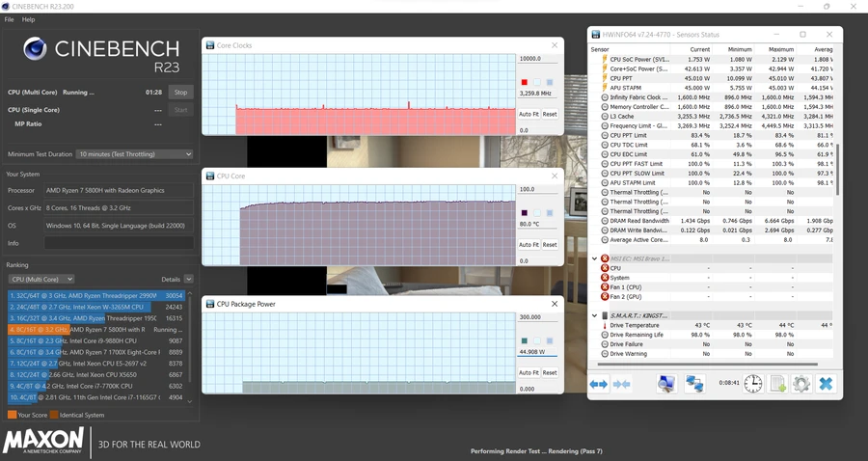This screenshot has height=461, width=868.
Task: Close the Core Clocks graph window
Action: click(x=555, y=45)
